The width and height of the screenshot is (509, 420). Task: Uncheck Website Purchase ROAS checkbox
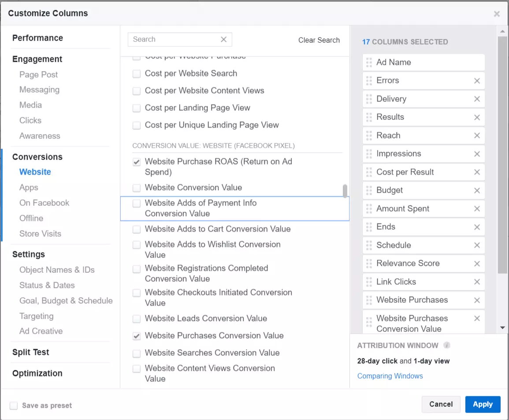[x=137, y=162]
